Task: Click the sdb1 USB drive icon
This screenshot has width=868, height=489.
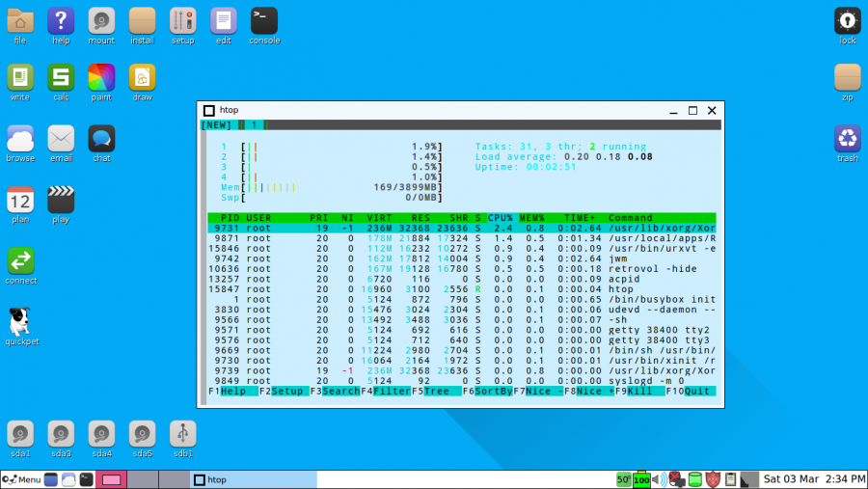Action: [182, 434]
